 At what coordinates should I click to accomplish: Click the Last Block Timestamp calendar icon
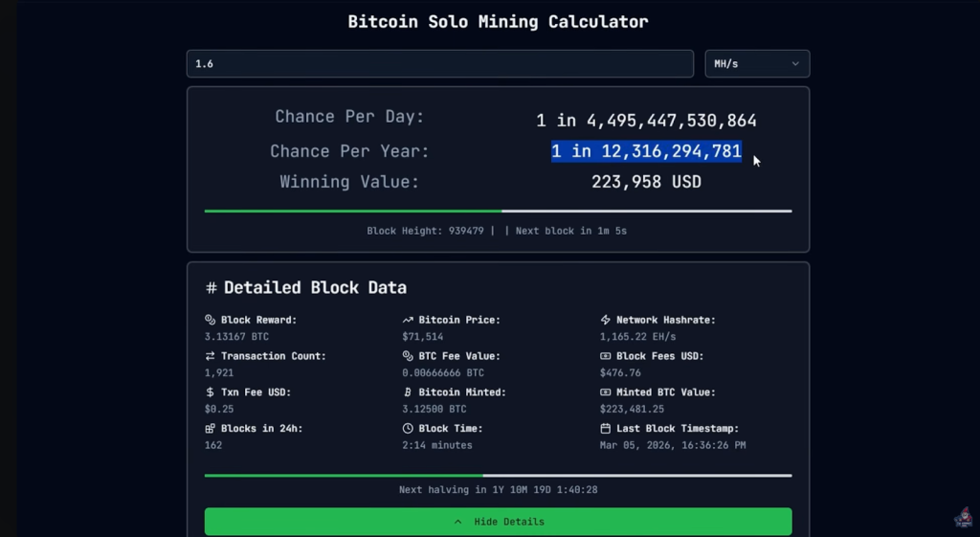point(605,428)
